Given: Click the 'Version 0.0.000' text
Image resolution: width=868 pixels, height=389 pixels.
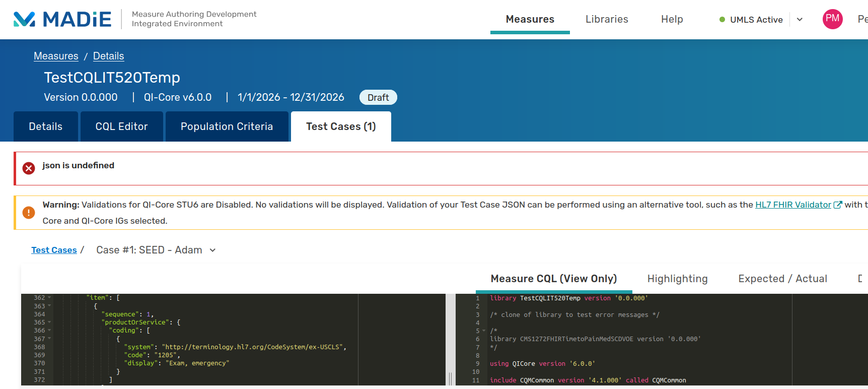Looking at the screenshot, I should pyautogui.click(x=81, y=97).
